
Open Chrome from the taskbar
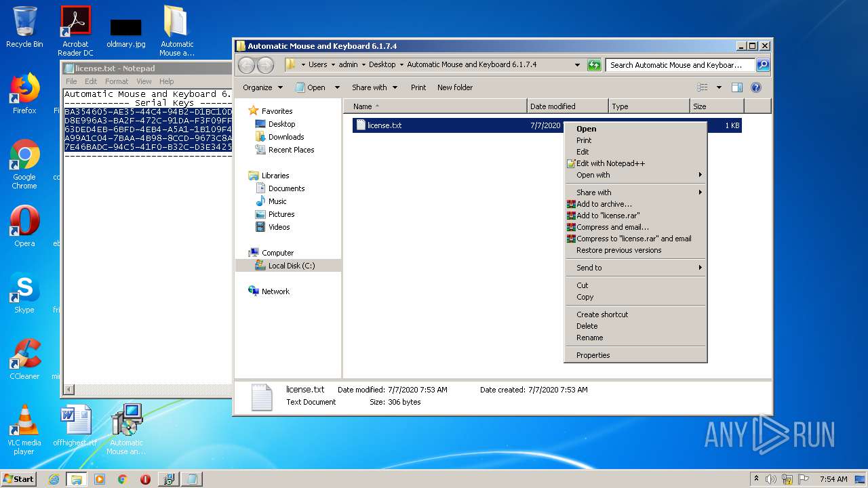point(123,479)
